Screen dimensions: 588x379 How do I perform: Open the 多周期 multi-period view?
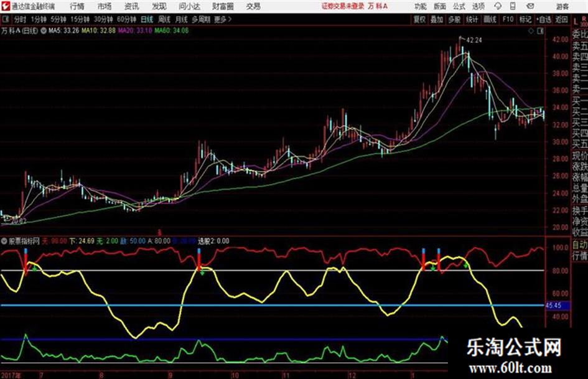click(x=202, y=19)
